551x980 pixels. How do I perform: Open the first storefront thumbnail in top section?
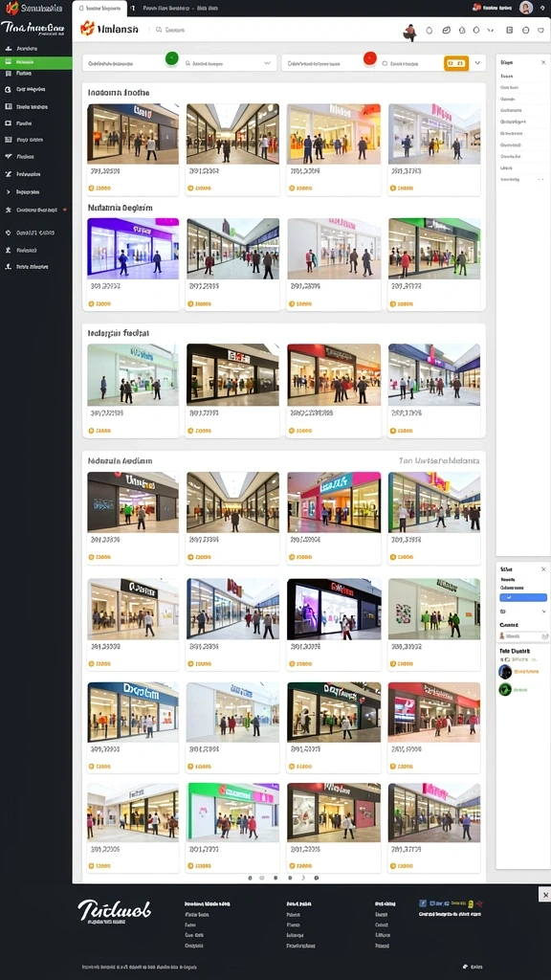point(133,134)
